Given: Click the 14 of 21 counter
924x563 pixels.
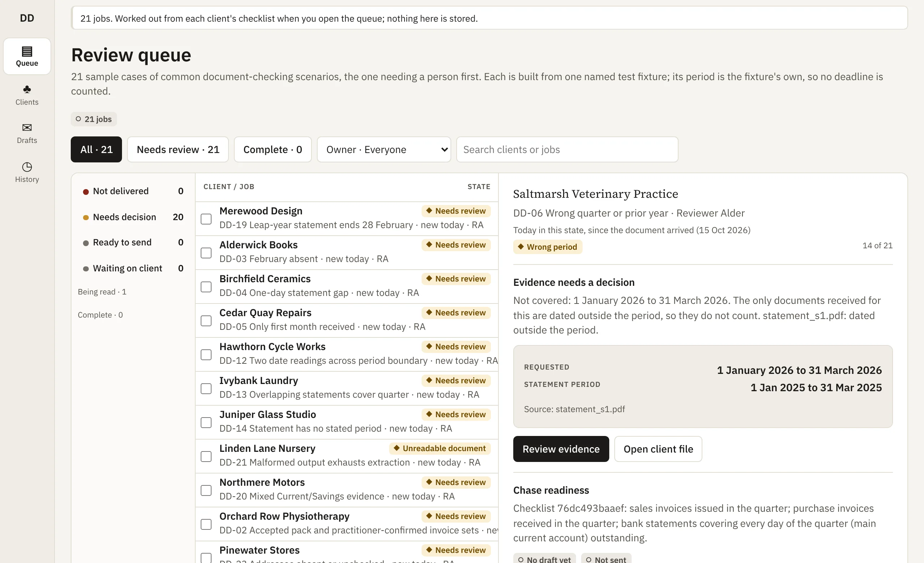Looking at the screenshot, I should (x=877, y=245).
